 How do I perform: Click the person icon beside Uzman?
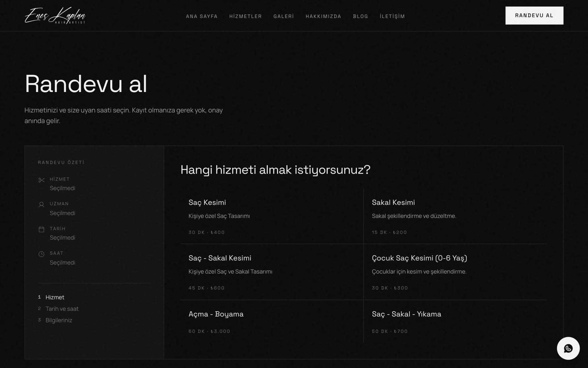coord(41,204)
